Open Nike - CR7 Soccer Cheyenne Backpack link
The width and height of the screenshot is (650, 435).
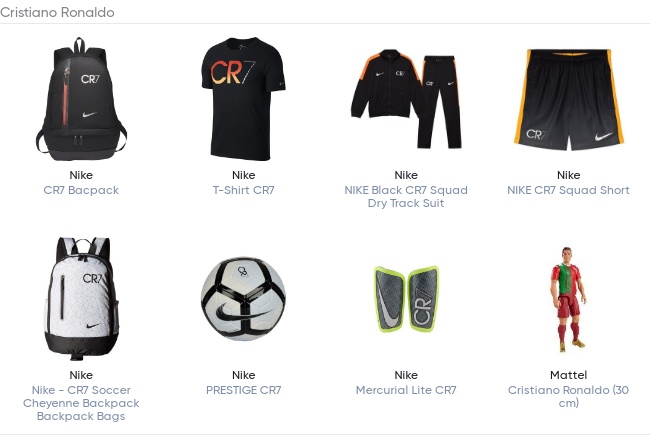81,403
